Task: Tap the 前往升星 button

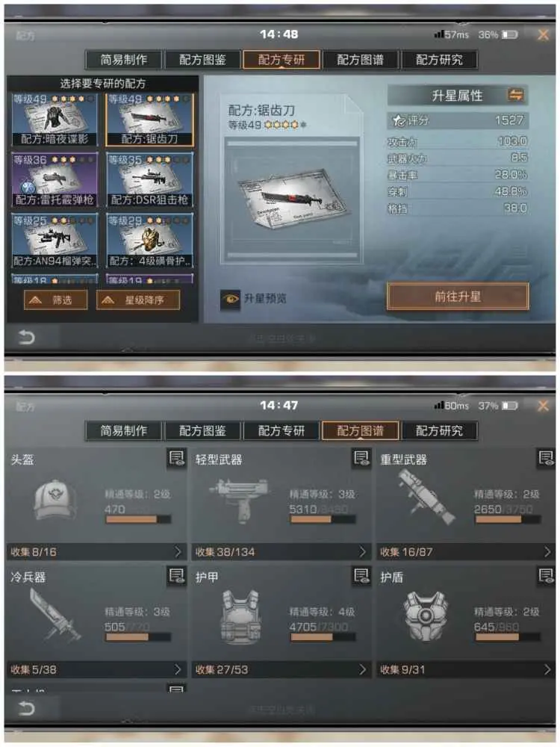Action: pyautogui.click(x=458, y=297)
